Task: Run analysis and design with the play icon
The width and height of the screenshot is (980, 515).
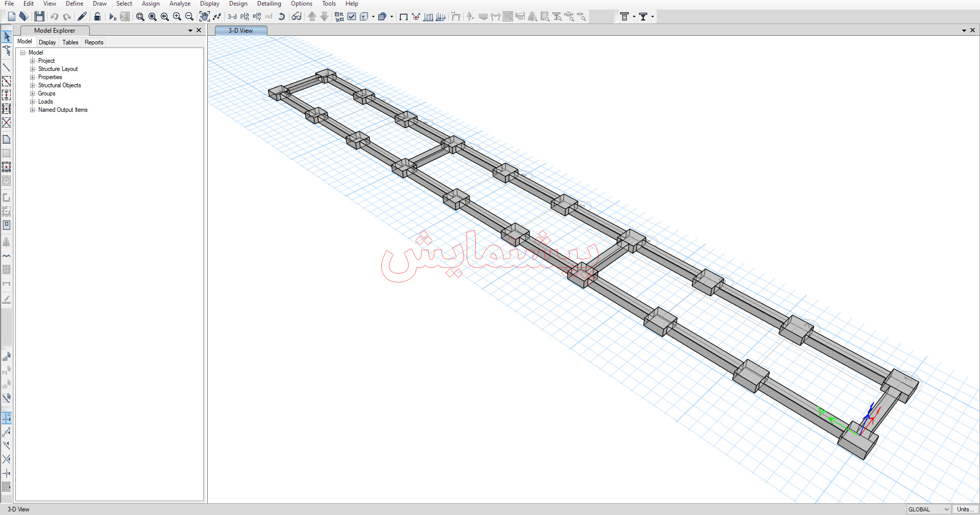Action: click(x=113, y=17)
